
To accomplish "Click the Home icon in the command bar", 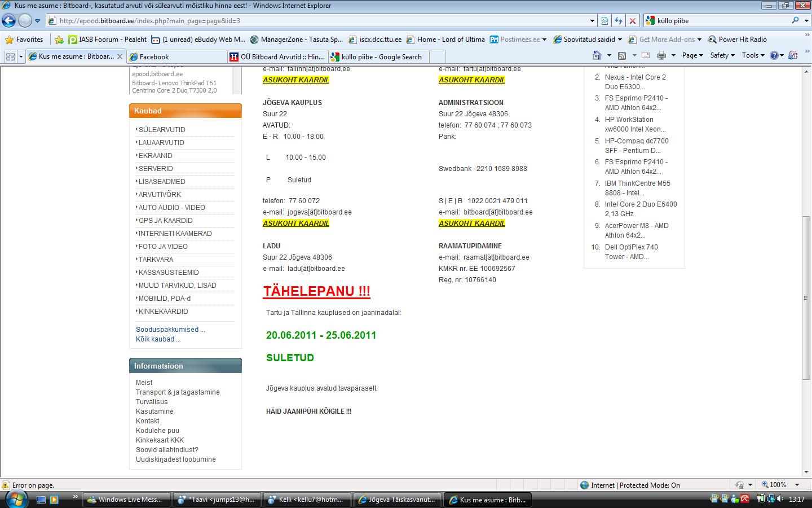I will click(597, 55).
